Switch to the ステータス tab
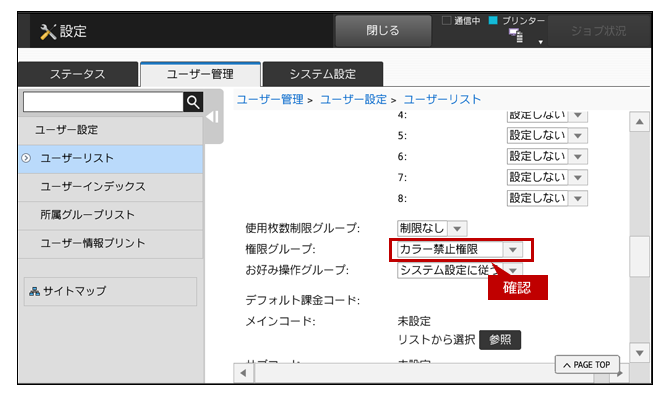 [x=78, y=74]
